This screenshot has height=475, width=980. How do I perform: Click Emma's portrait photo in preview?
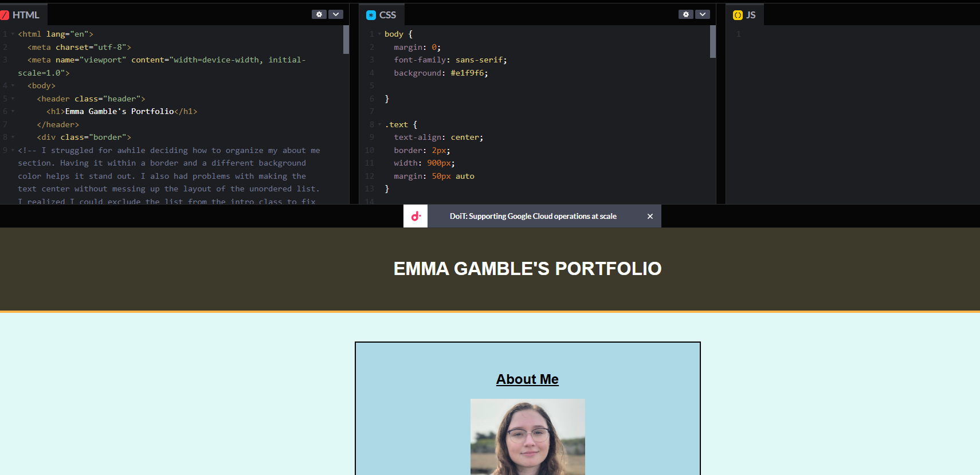[x=528, y=437]
